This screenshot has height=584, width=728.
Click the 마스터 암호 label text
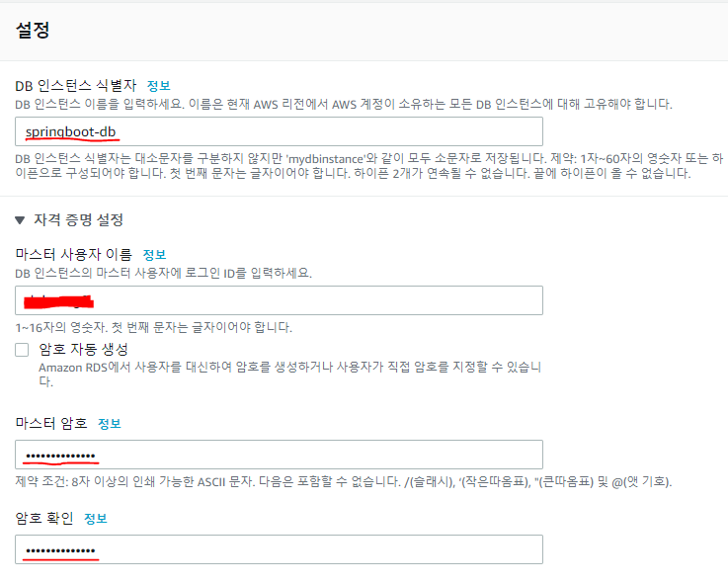click(50, 424)
